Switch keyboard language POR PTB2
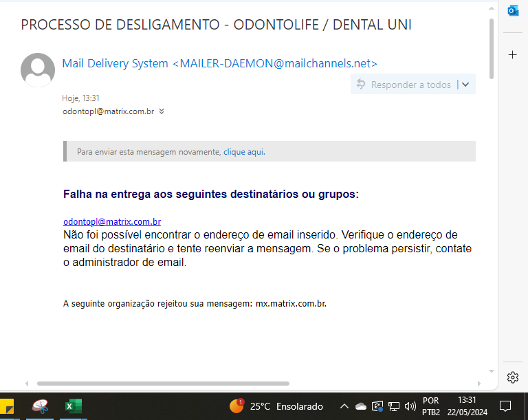The height and width of the screenshot is (420, 528). (x=430, y=406)
